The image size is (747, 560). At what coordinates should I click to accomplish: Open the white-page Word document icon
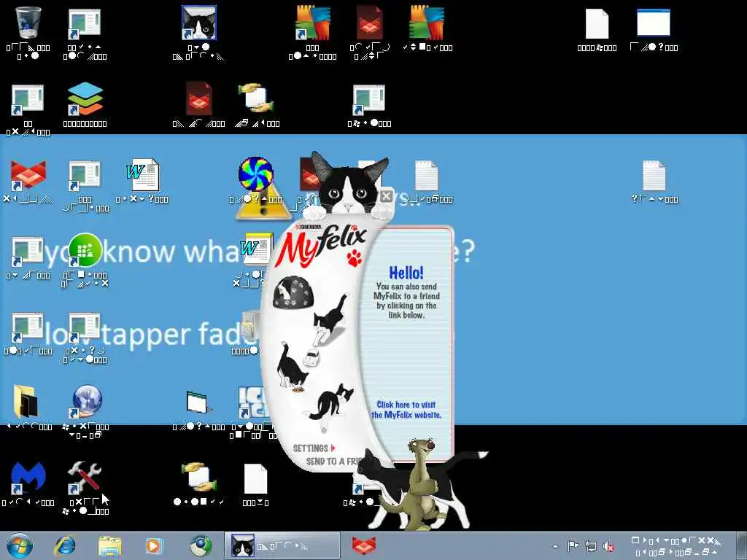point(142,175)
